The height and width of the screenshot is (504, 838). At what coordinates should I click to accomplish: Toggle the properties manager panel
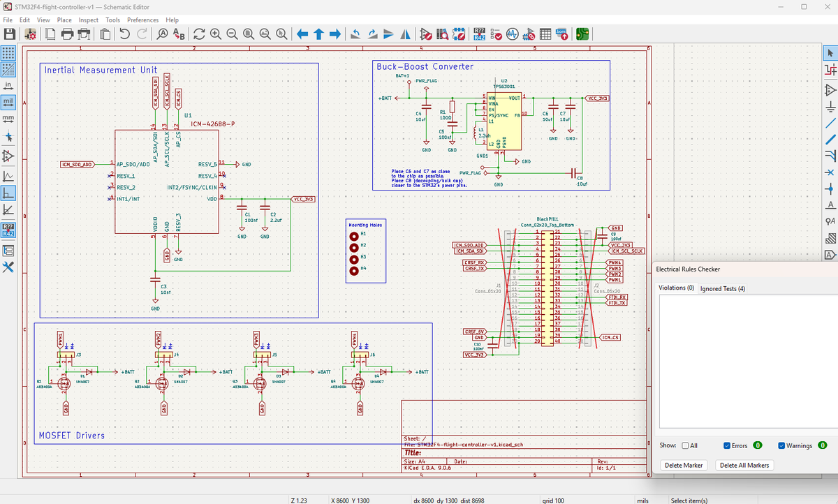[8, 268]
